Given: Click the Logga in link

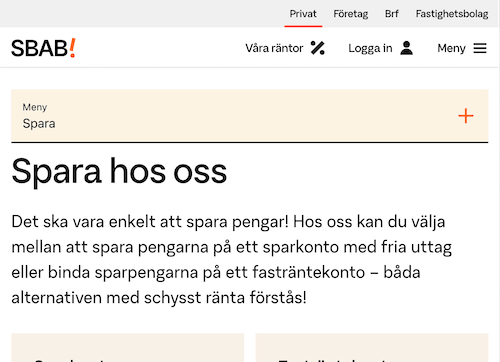Looking at the screenshot, I should pyautogui.click(x=370, y=48).
